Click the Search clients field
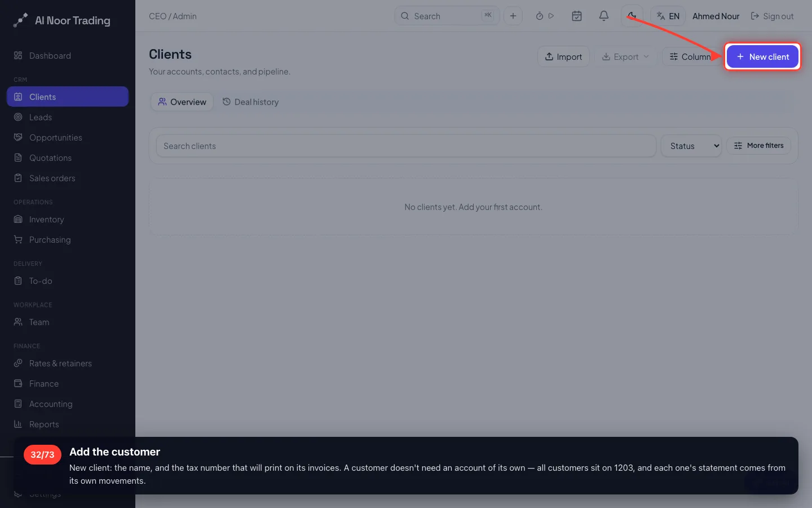812x508 pixels. click(x=406, y=146)
